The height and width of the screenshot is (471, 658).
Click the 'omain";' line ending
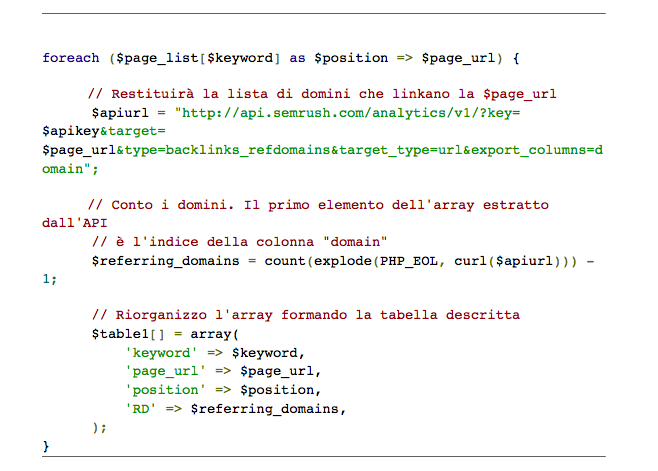(x=70, y=169)
